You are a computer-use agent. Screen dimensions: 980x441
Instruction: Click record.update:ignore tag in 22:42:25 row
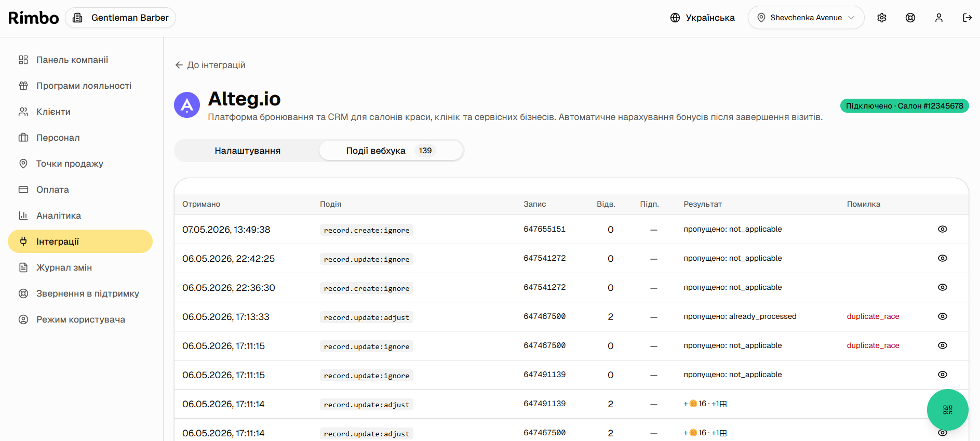[x=367, y=259]
